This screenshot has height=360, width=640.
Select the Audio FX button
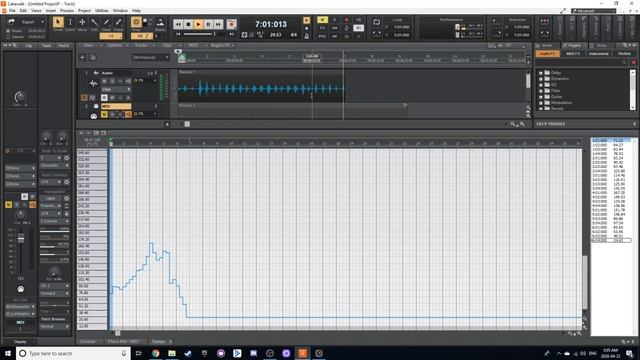point(547,54)
